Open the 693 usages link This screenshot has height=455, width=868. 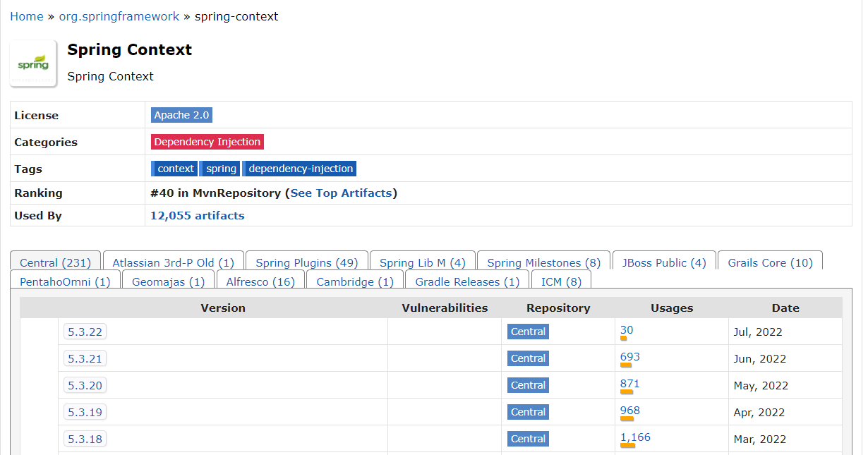630,356
